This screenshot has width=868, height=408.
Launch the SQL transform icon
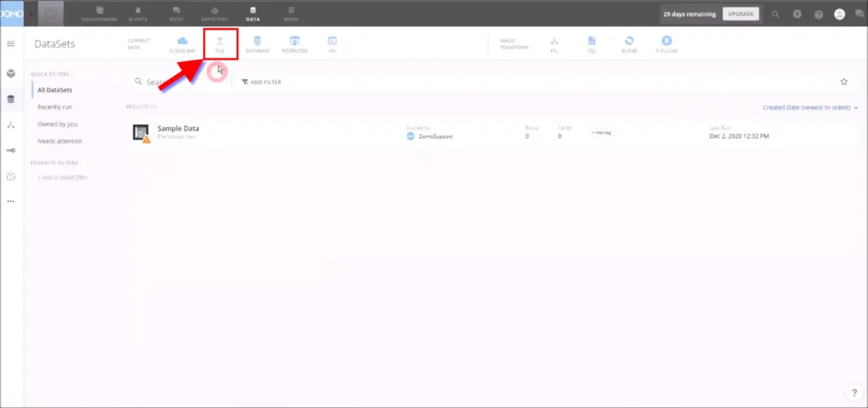592,43
